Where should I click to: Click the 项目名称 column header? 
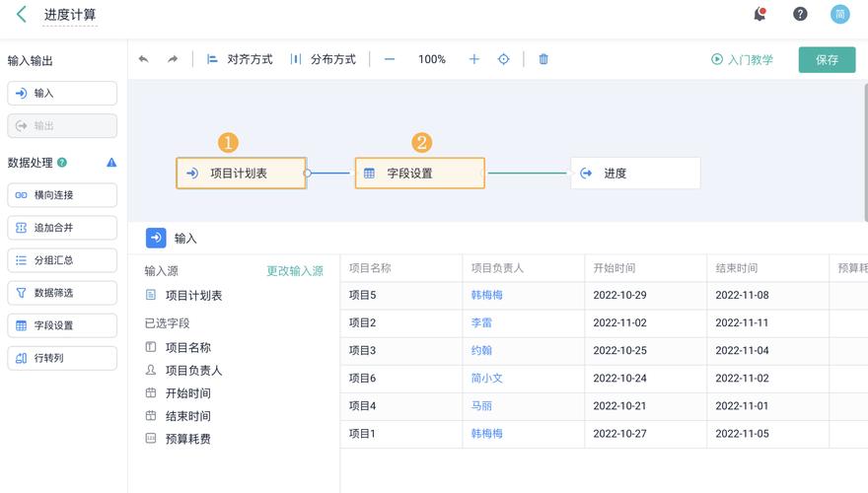[401, 268]
